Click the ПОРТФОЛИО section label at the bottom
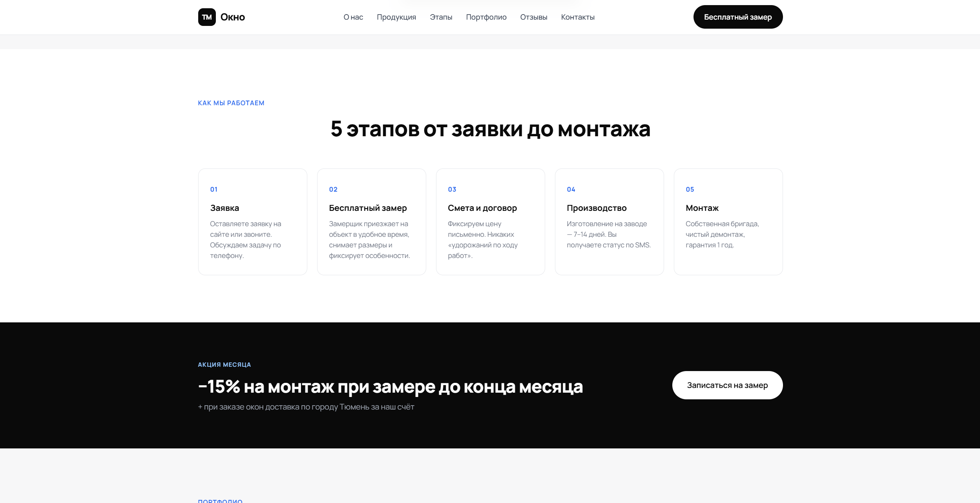This screenshot has height=503, width=980. point(220,501)
